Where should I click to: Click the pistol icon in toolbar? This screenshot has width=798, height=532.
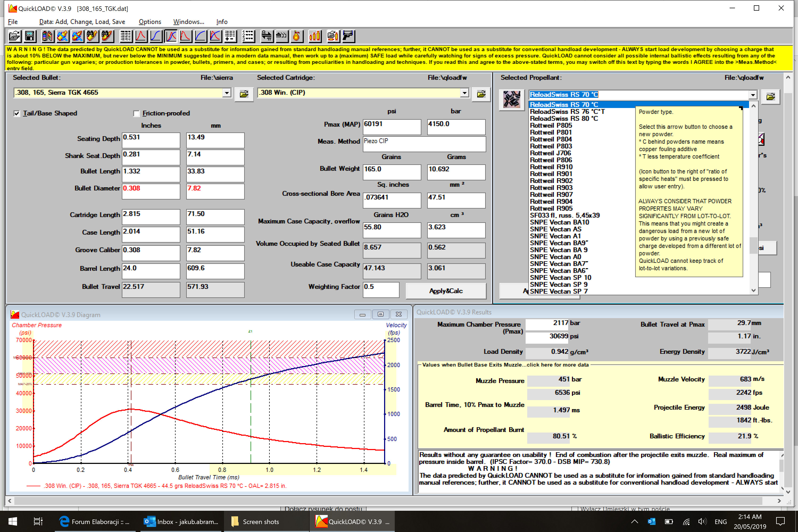point(348,36)
